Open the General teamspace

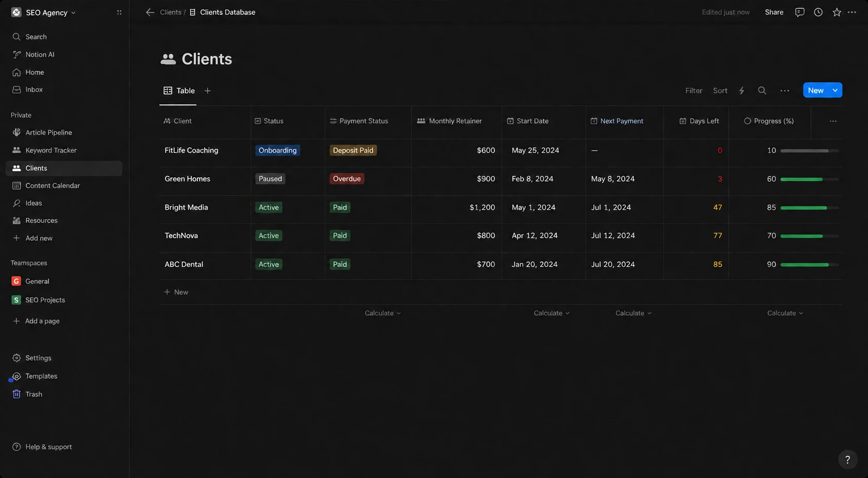click(x=64, y=281)
